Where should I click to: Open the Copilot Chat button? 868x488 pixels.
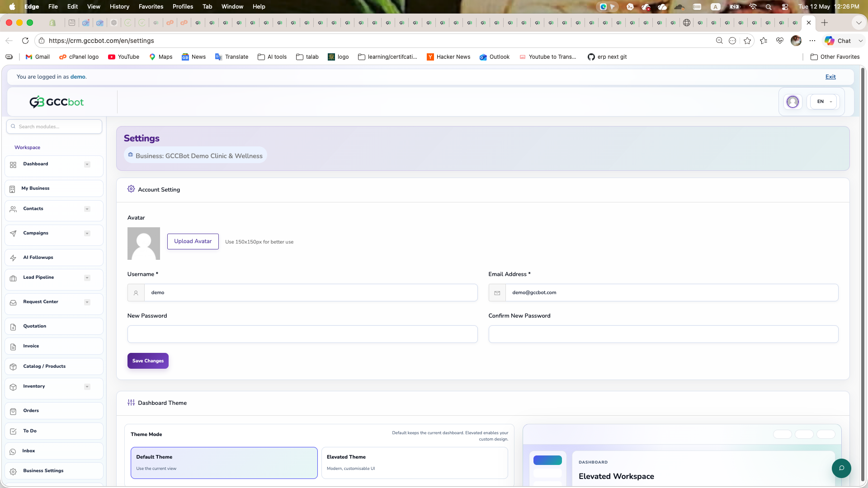pyautogui.click(x=838, y=41)
